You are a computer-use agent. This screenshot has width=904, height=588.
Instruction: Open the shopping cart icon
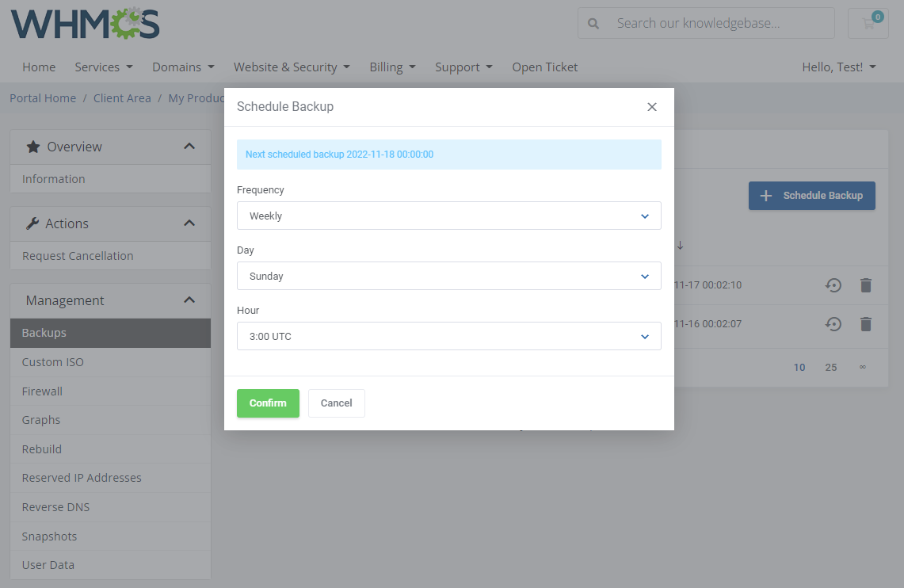click(x=868, y=23)
